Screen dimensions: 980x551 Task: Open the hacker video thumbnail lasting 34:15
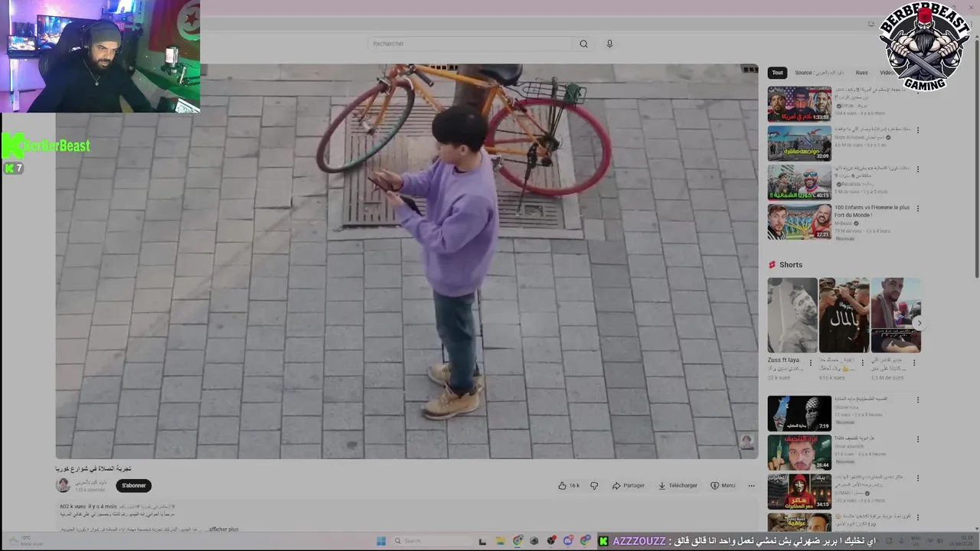coord(799,492)
